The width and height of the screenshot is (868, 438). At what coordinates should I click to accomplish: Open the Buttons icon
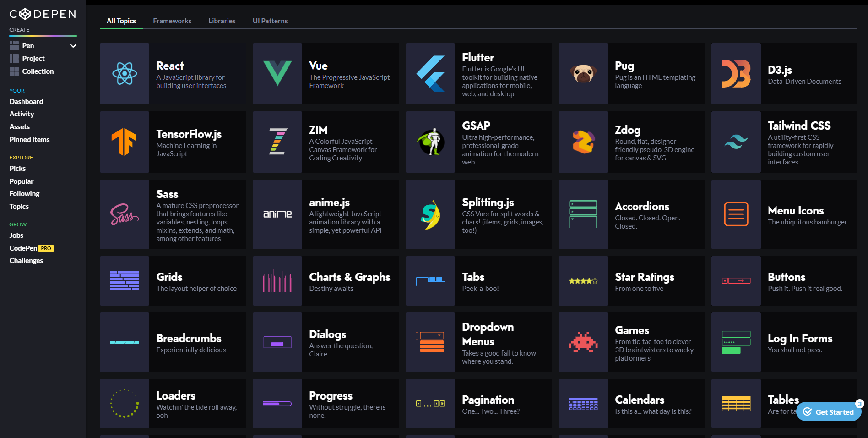pos(736,281)
